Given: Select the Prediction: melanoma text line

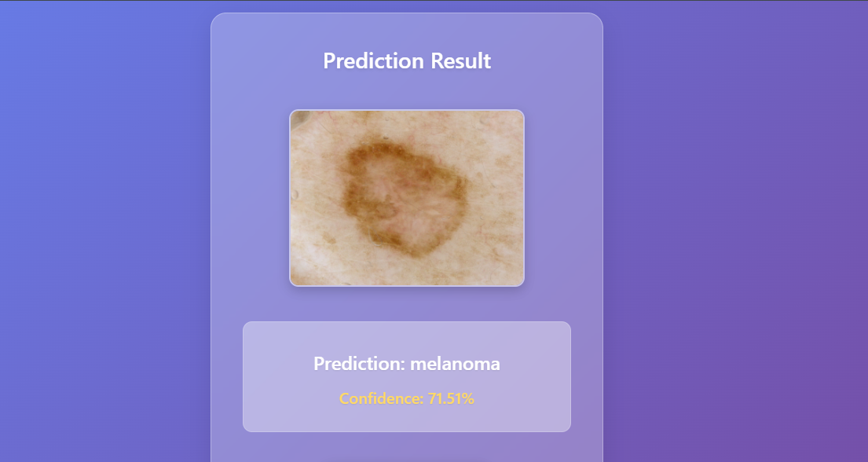Looking at the screenshot, I should click(407, 364).
